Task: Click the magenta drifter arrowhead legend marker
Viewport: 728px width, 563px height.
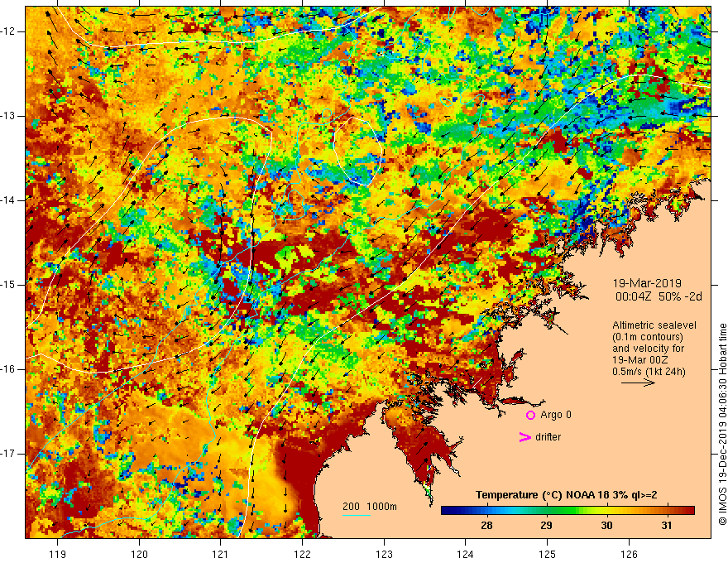Action: tap(525, 437)
